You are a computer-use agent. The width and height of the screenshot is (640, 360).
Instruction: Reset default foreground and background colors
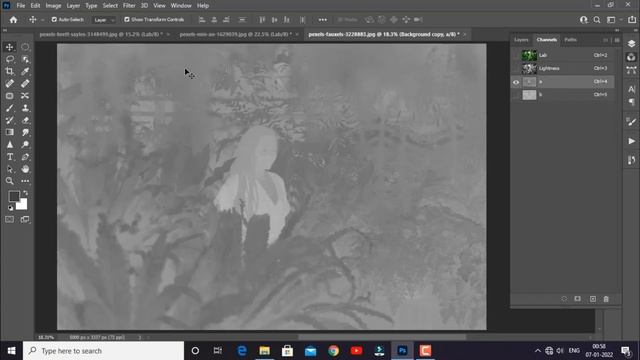[10, 208]
